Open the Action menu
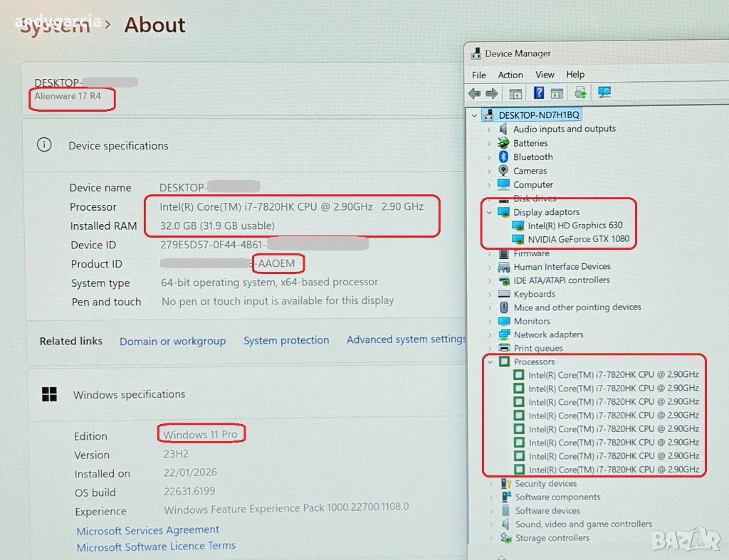 pyautogui.click(x=510, y=75)
